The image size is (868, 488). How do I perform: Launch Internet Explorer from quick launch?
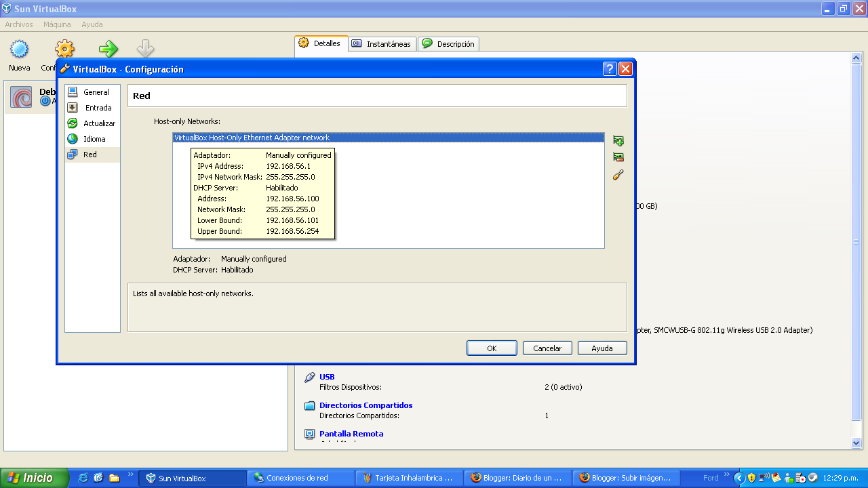[83, 478]
